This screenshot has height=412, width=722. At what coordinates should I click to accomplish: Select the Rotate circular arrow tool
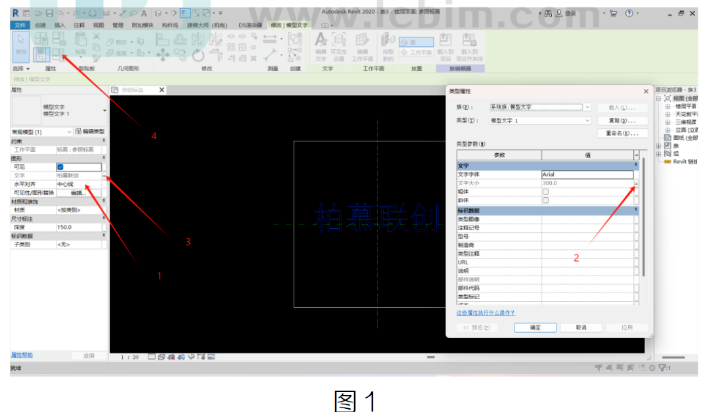coord(198,55)
